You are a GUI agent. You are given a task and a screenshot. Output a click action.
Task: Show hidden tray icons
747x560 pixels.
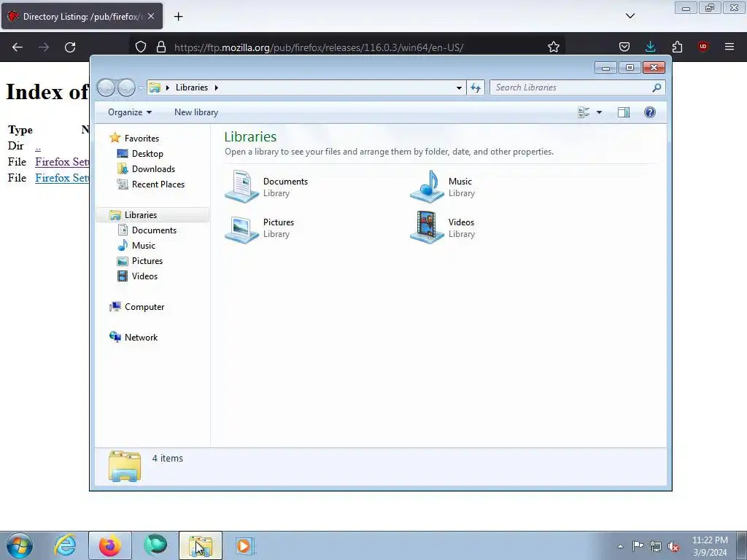[x=620, y=546]
